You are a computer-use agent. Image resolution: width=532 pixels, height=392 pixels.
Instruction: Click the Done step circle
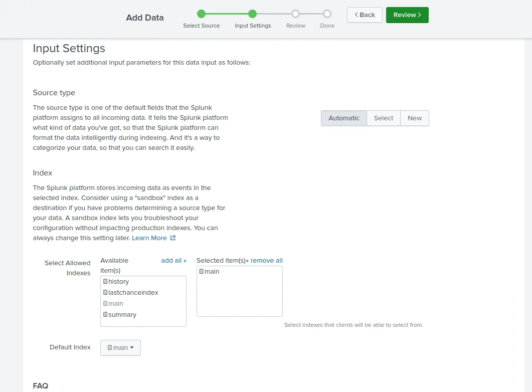coord(327,14)
